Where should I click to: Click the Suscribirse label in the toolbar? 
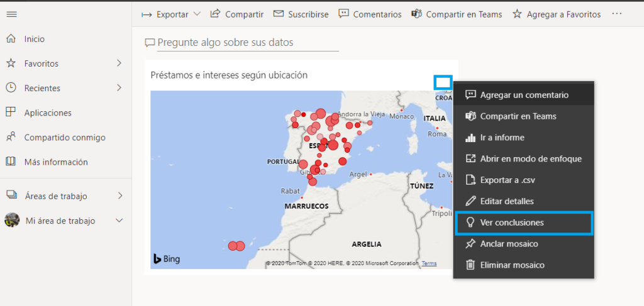(x=308, y=15)
